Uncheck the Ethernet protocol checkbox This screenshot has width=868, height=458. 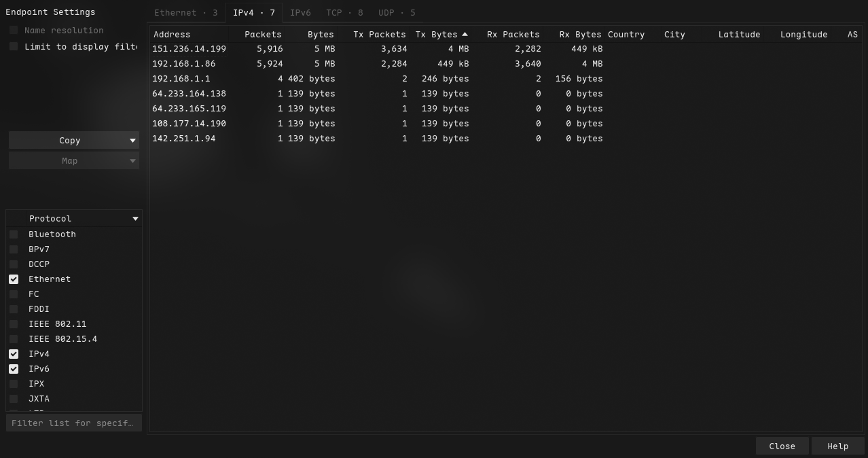pyautogui.click(x=14, y=279)
